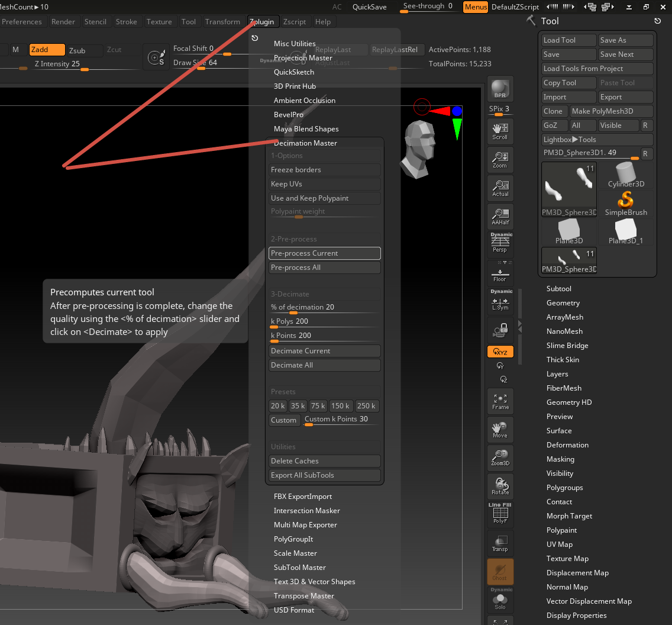
Task: Open the Zscript menu
Action: pos(295,21)
